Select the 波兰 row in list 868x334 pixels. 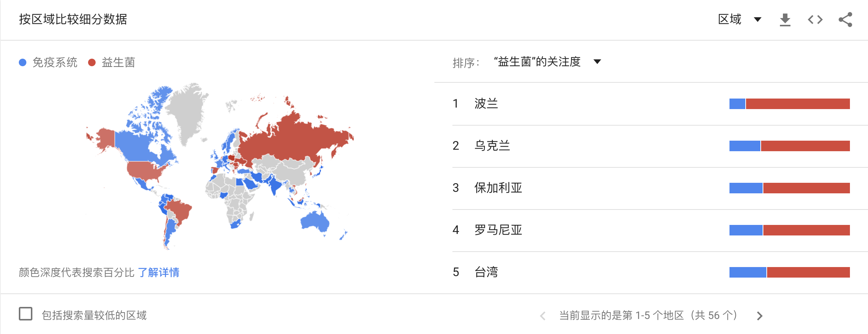(x=651, y=104)
